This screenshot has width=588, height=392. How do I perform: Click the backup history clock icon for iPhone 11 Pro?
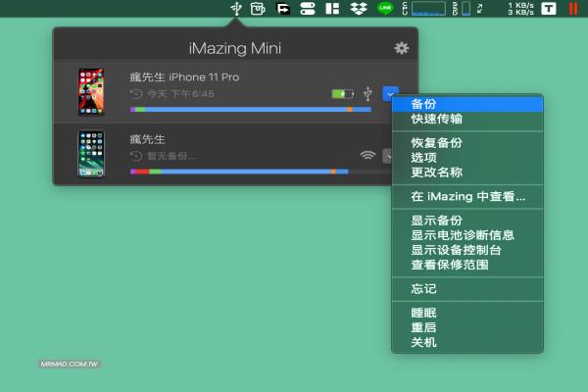click(136, 94)
